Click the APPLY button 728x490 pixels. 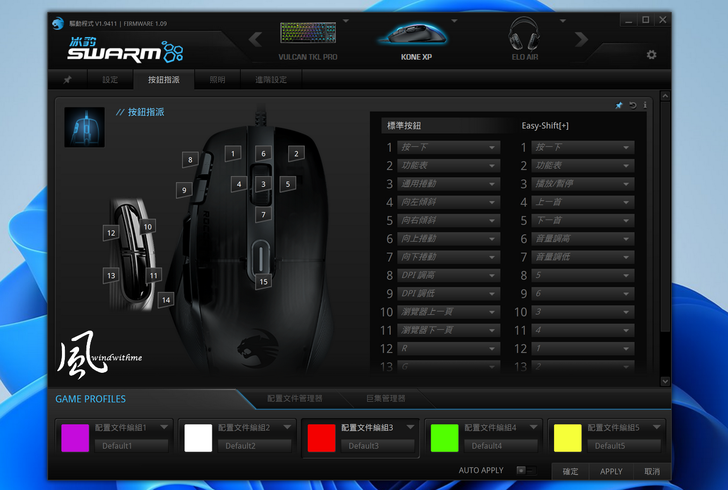(611, 471)
